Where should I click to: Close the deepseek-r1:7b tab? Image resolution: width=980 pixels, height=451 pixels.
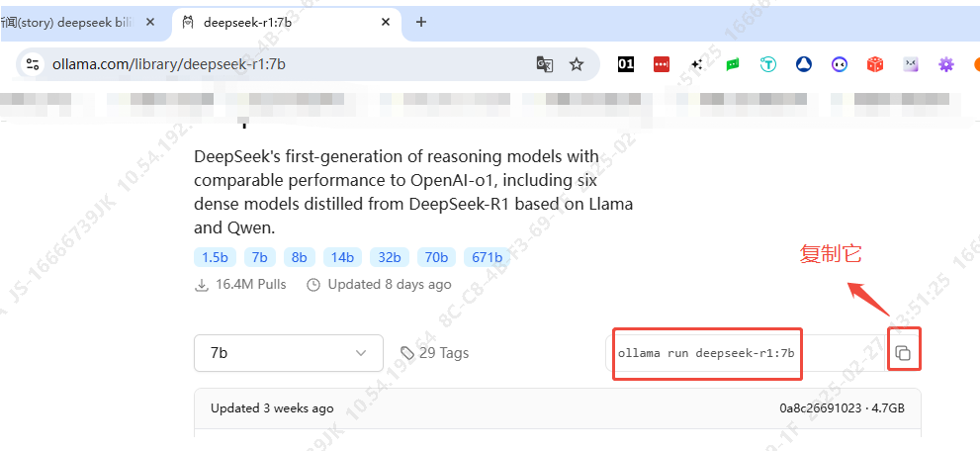(x=386, y=22)
